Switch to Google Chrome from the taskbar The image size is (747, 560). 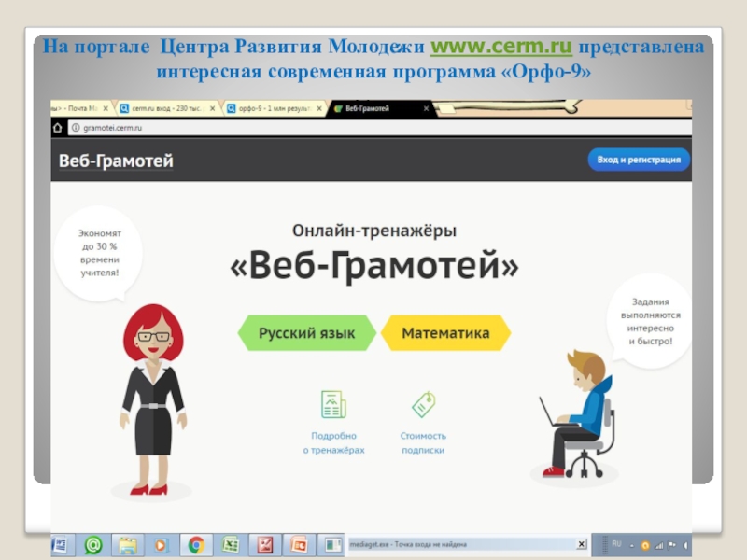(x=196, y=545)
